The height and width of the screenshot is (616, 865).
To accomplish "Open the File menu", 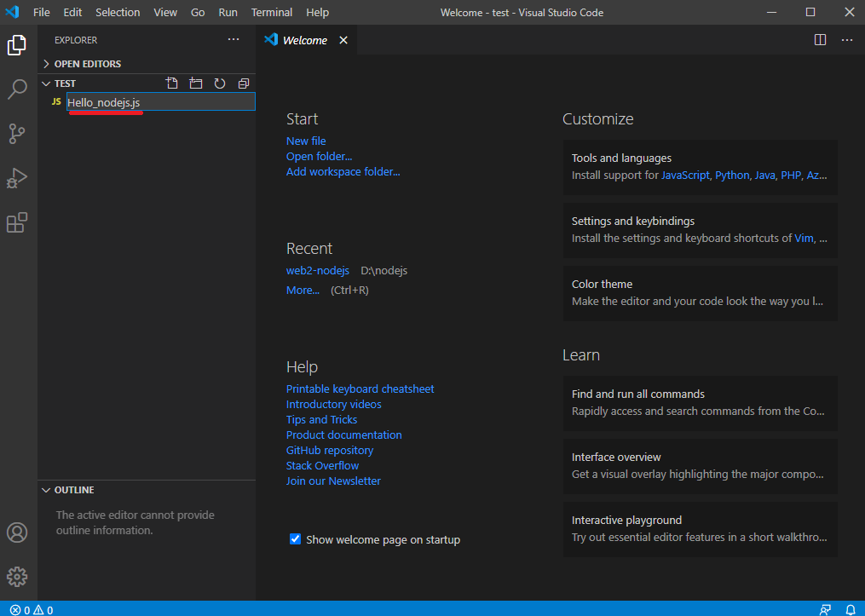I will pyautogui.click(x=42, y=12).
